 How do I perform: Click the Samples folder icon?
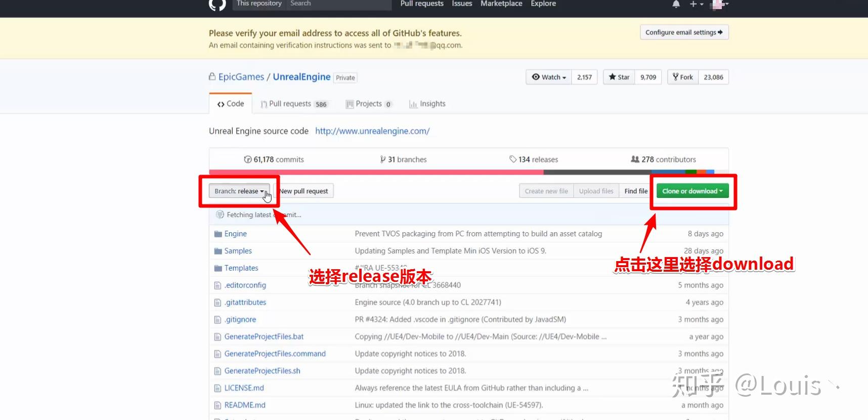tap(218, 251)
